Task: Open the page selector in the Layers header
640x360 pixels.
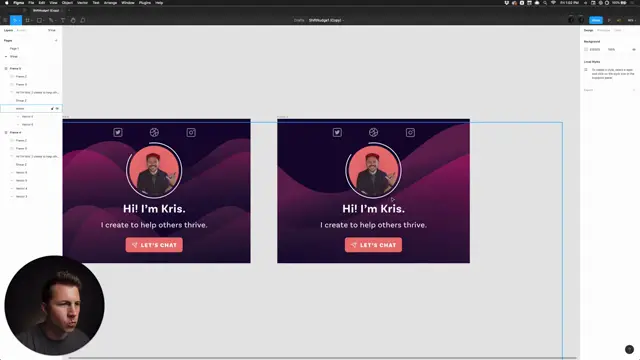Action: 52,30
